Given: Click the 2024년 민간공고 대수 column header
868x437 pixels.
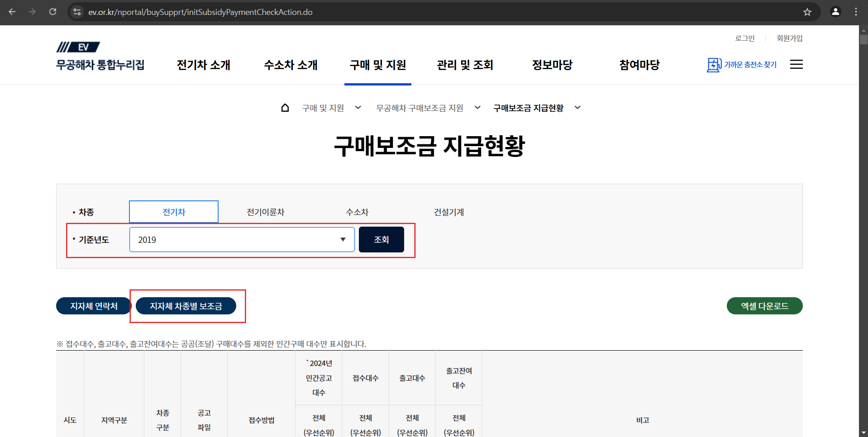Looking at the screenshot, I should coord(319,378).
